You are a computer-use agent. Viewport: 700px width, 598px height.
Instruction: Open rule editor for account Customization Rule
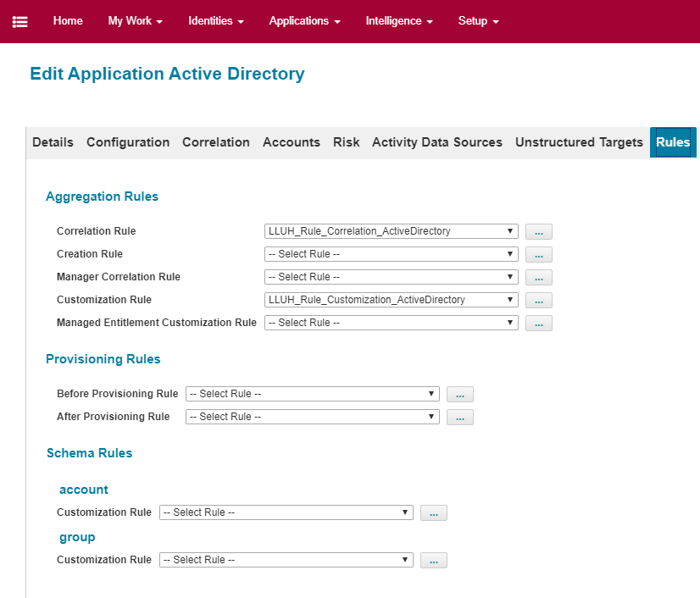(x=433, y=512)
